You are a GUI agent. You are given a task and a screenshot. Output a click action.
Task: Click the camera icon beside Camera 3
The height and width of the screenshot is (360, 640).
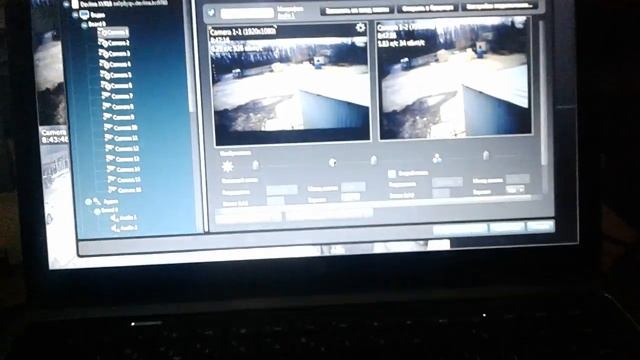click(104, 53)
